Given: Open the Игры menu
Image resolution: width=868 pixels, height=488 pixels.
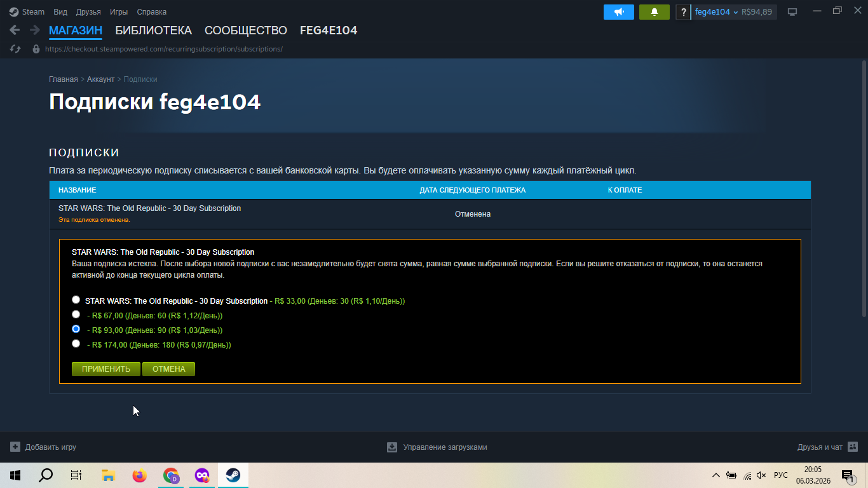Looking at the screenshot, I should click(118, 11).
